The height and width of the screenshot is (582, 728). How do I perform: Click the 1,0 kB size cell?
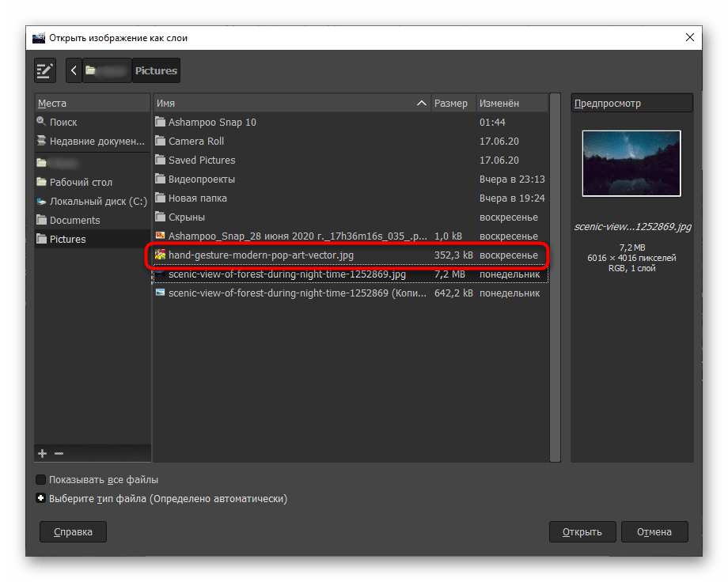(448, 236)
